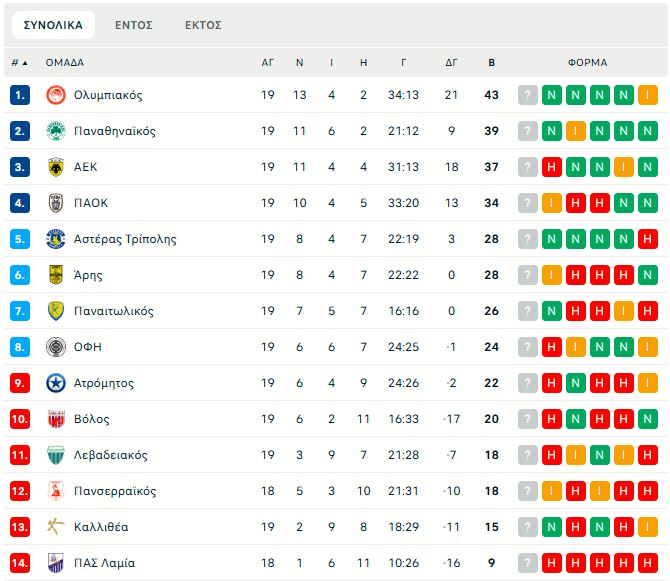Open the Λεβαδειακός team link
670x581 pixels.
click(x=111, y=455)
